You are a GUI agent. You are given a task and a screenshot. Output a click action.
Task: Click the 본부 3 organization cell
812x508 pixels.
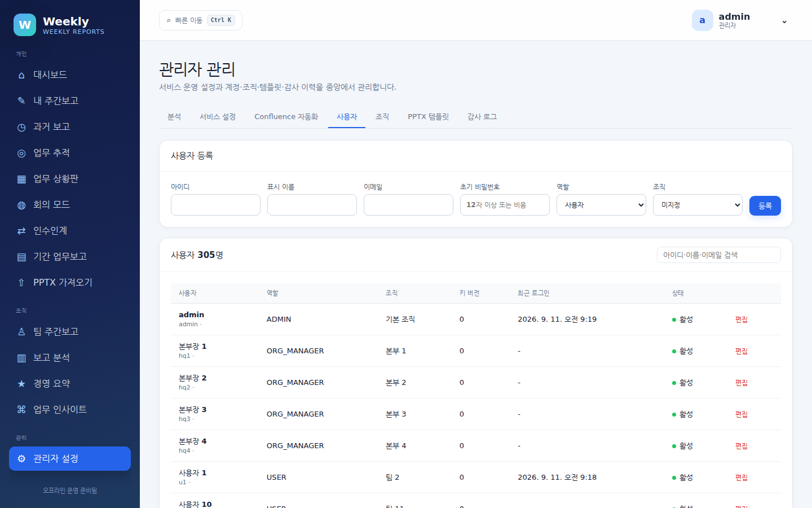point(396,414)
